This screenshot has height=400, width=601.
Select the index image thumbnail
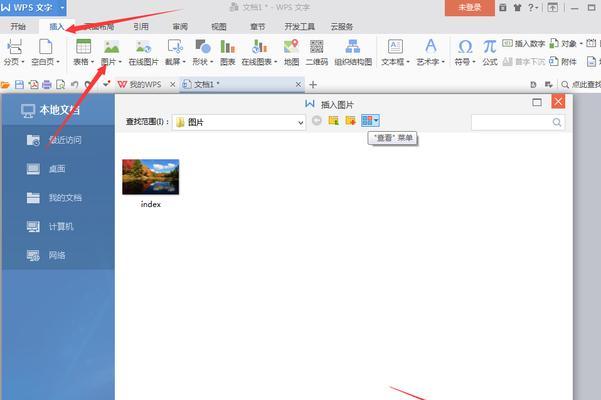click(x=150, y=177)
